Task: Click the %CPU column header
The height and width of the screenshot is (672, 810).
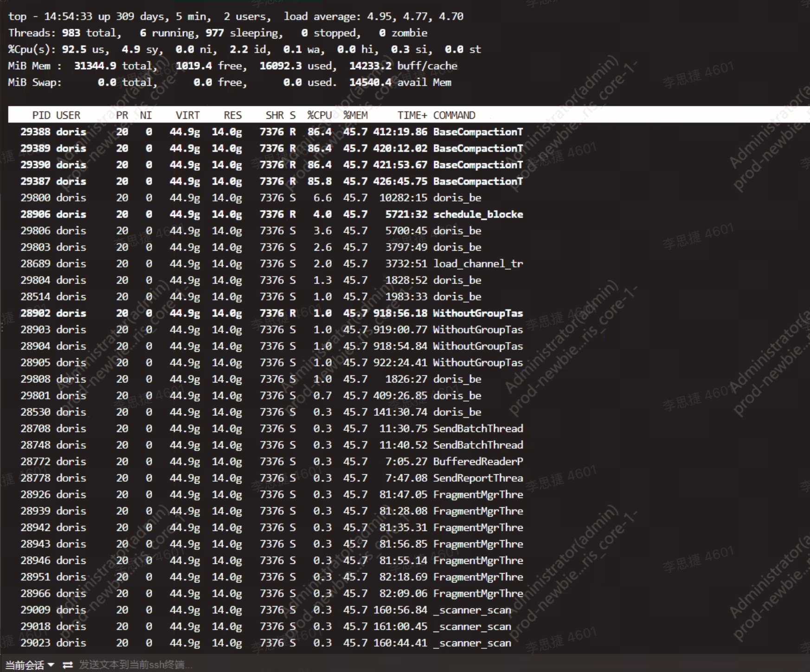Action: [319, 115]
